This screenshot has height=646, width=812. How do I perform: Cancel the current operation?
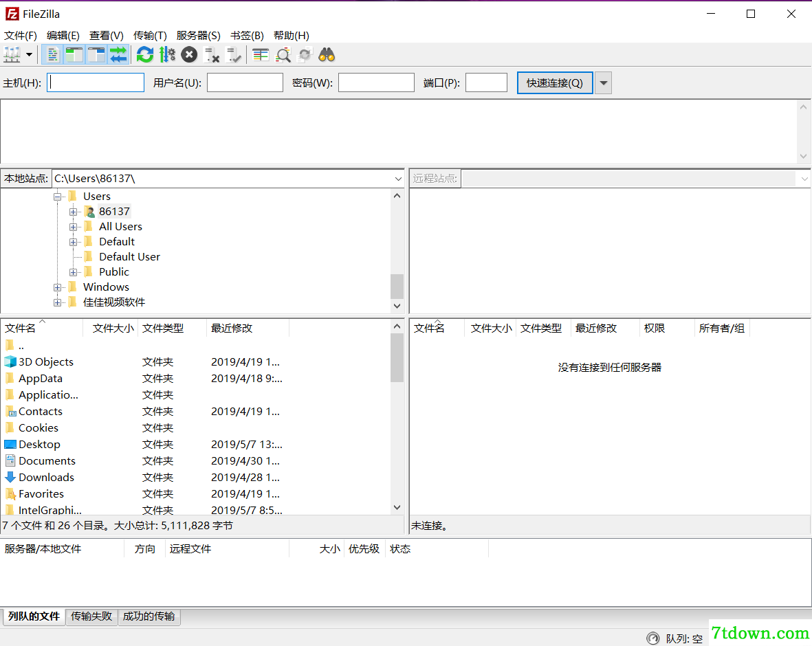click(189, 54)
